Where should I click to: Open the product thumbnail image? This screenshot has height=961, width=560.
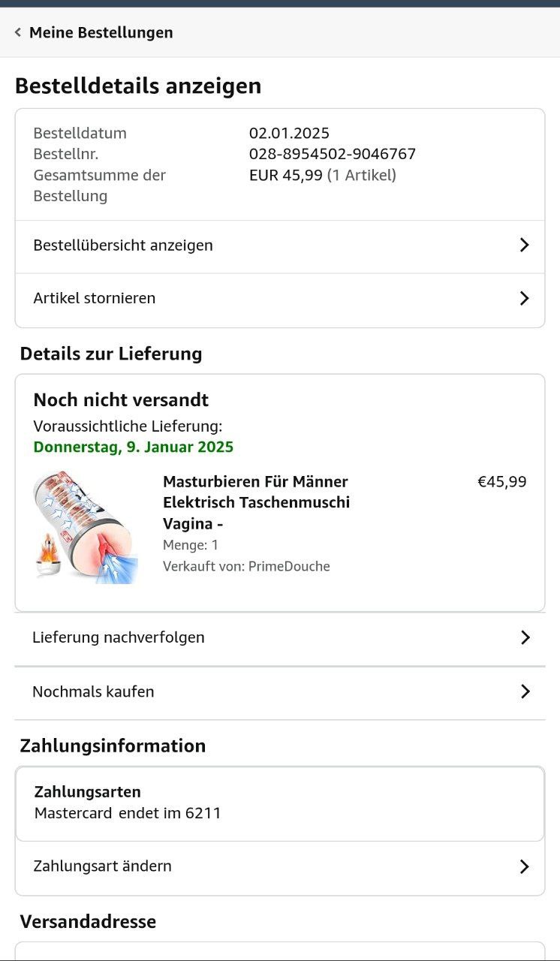86,527
